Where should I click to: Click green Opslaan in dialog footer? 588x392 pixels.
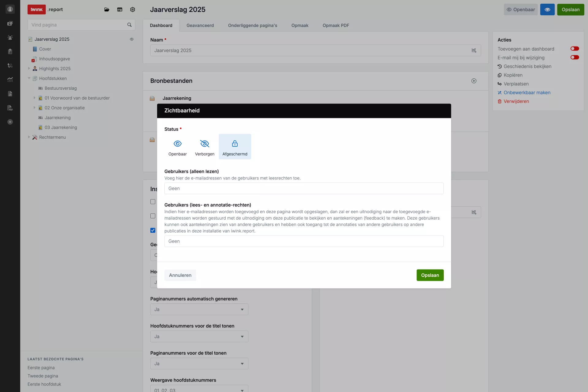(x=430, y=275)
